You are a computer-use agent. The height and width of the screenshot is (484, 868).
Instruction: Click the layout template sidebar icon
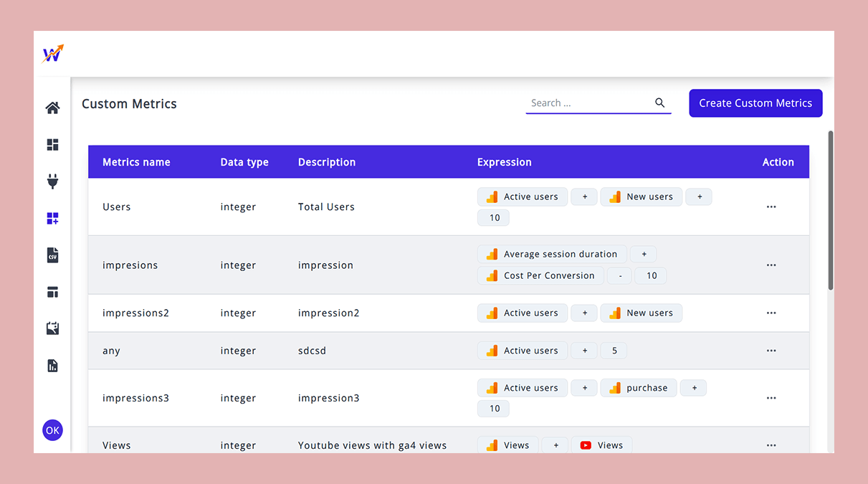pos(52,293)
